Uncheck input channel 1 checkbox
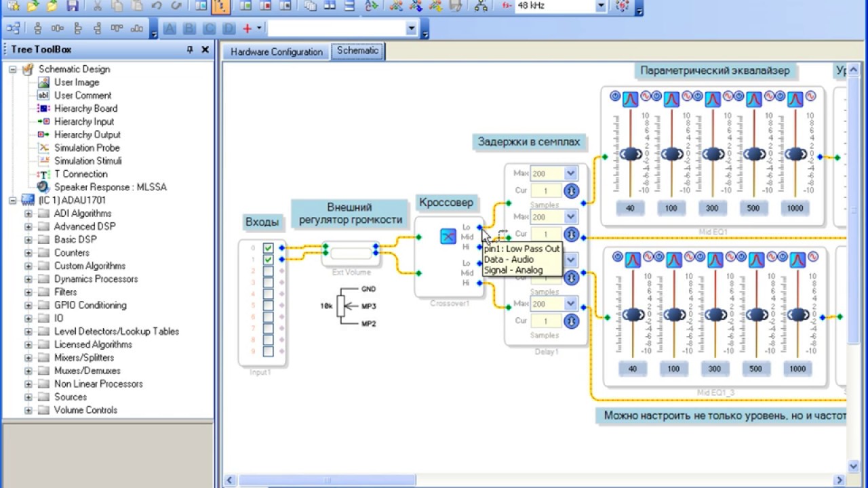The height and width of the screenshot is (488, 868). point(269,260)
